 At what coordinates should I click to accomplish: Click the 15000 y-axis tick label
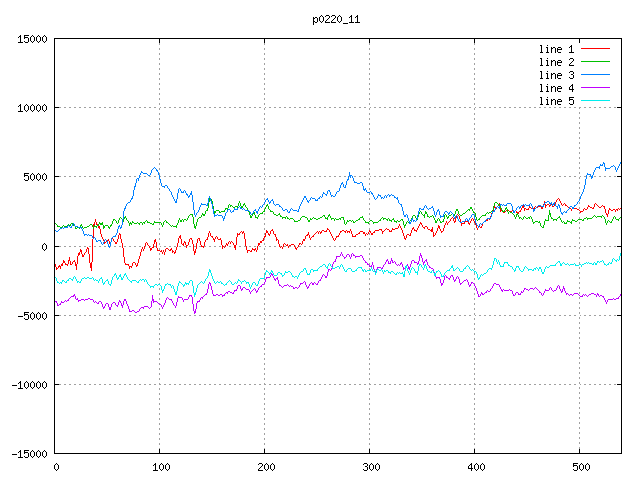pyautogui.click(x=32, y=39)
